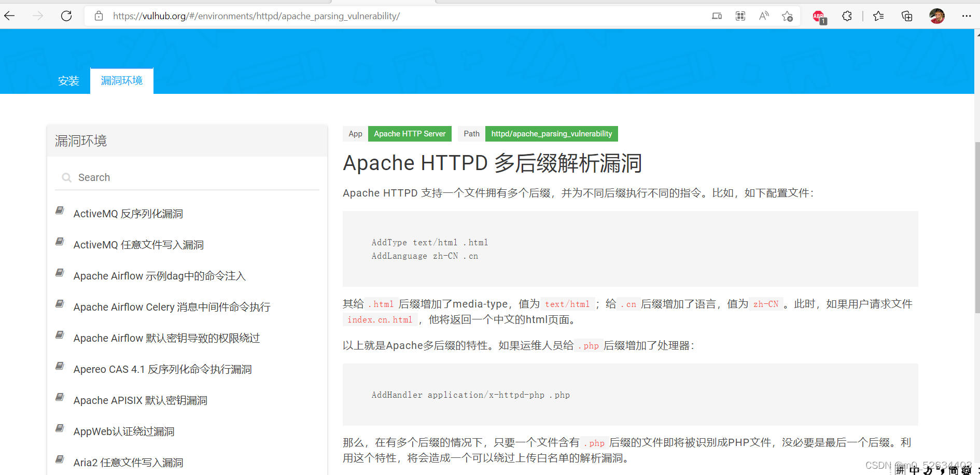Image resolution: width=980 pixels, height=475 pixels.
Task: Open ActiveMQ 任意文件写入漏洞 entry
Action: (x=138, y=245)
